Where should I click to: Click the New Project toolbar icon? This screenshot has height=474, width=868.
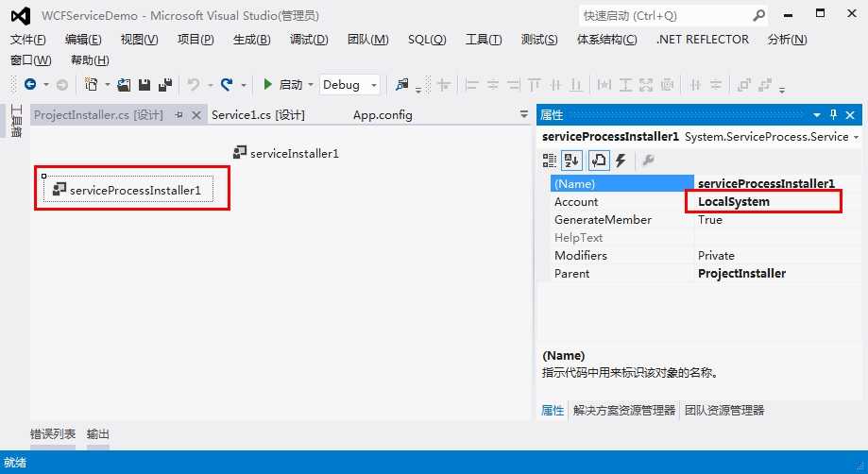click(91, 85)
